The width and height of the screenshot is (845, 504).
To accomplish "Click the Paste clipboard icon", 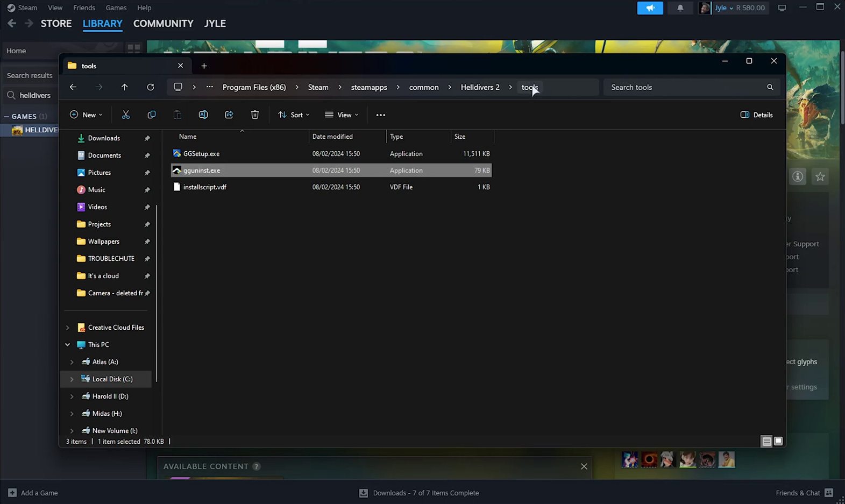I will (177, 115).
